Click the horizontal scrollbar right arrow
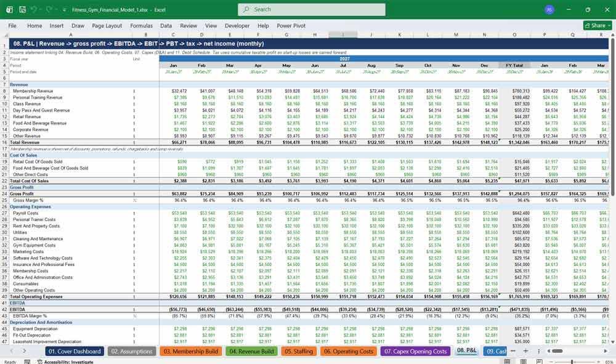616x364 pixels. 606,351
